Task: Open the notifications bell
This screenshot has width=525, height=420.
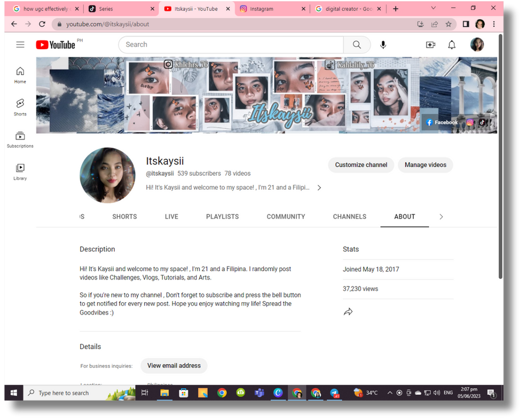Action: point(452,45)
